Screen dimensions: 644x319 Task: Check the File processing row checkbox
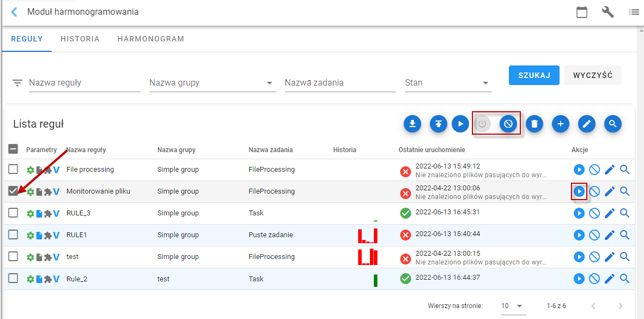point(13,168)
